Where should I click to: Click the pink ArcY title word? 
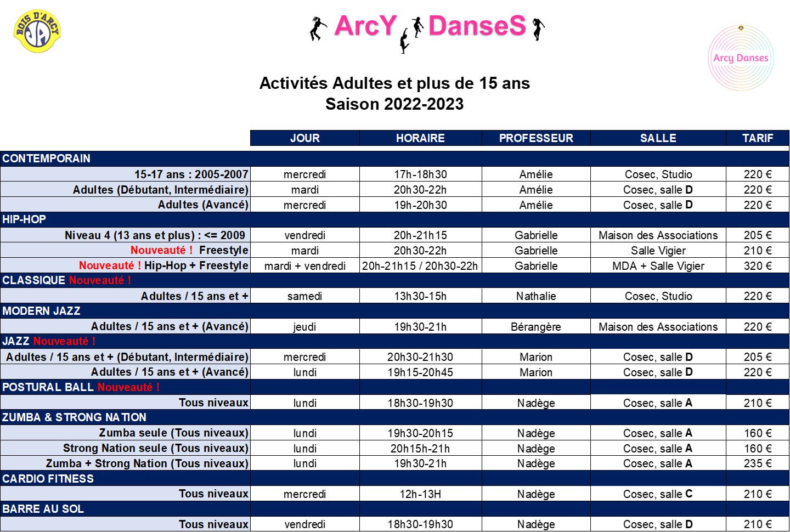tap(365, 26)
